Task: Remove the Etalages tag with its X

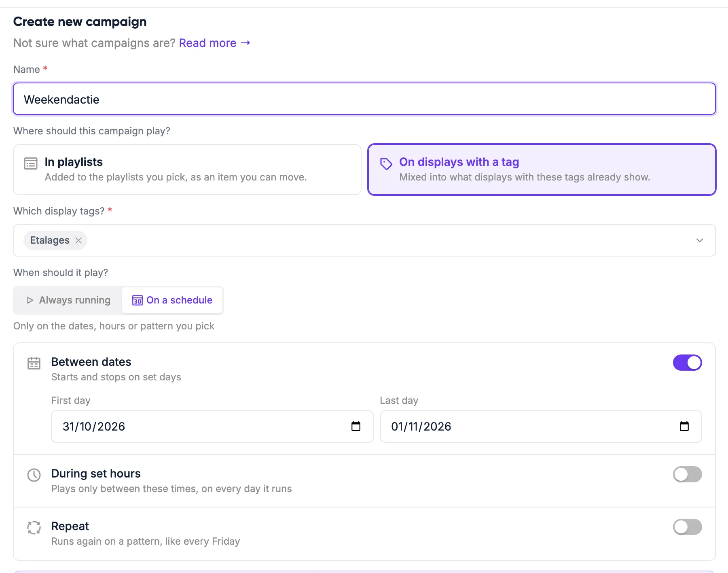Action: tap(78, 240)
